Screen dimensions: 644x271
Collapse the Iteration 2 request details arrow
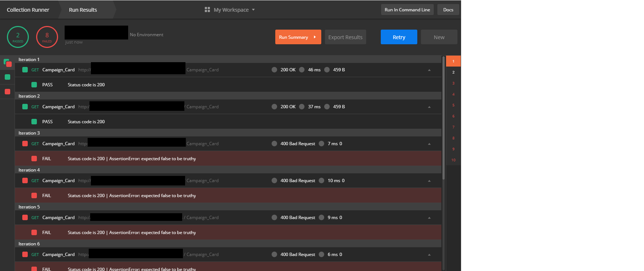(x=429, y=107)
